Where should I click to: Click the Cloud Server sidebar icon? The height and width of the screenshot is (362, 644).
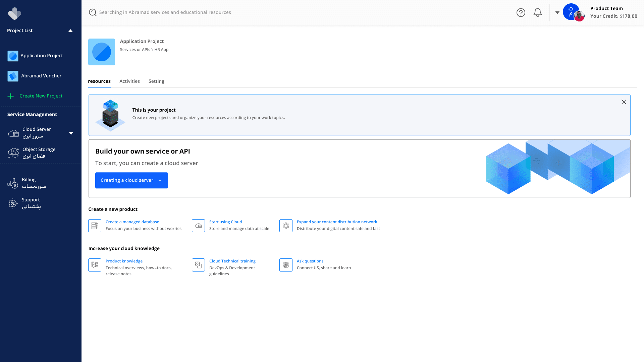[x=13, y=133]
